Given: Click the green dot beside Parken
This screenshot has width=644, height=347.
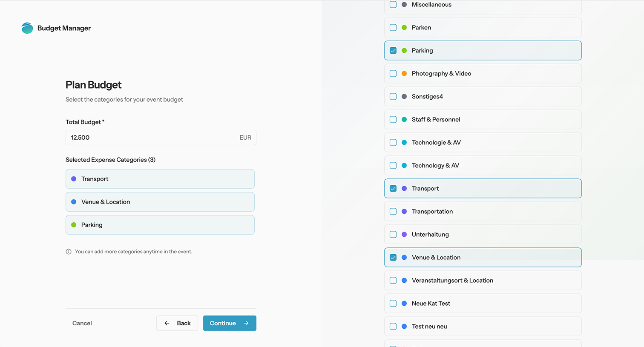Looking at the screenshot, I should tap(404, 28).
